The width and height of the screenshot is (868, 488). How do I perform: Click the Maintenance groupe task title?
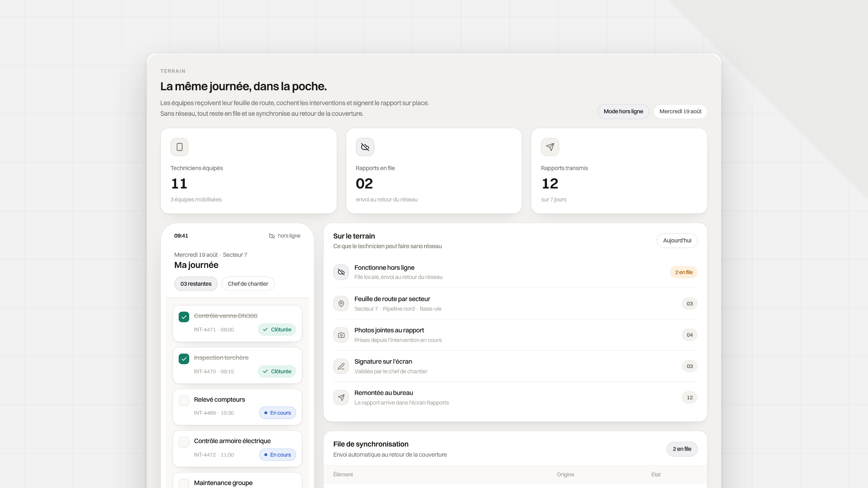click(x=223, y=483)
